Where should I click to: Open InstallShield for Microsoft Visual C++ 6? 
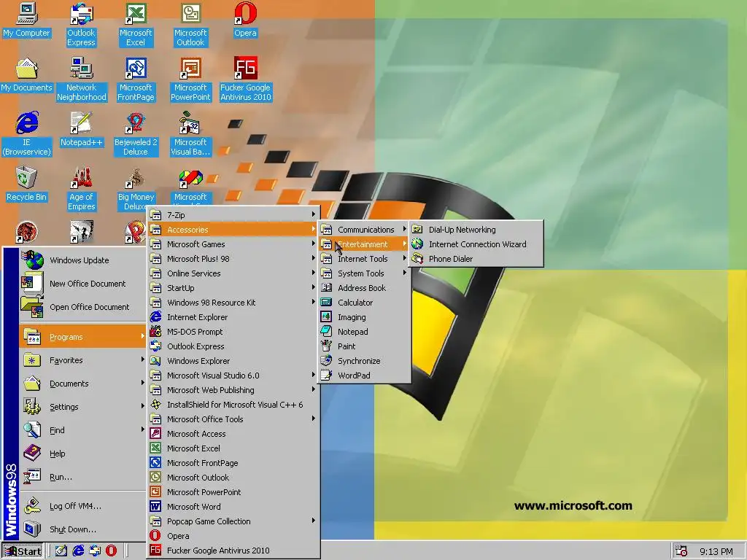tap(233, 405)
